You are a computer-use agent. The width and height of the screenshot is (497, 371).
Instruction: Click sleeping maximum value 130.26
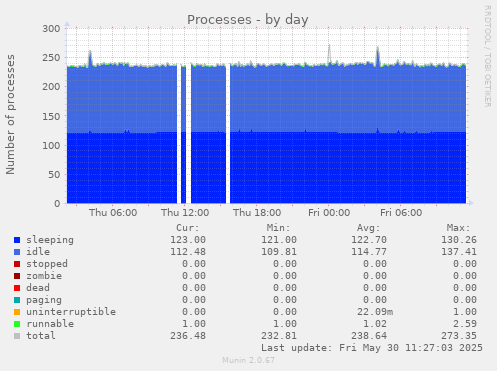459,240
